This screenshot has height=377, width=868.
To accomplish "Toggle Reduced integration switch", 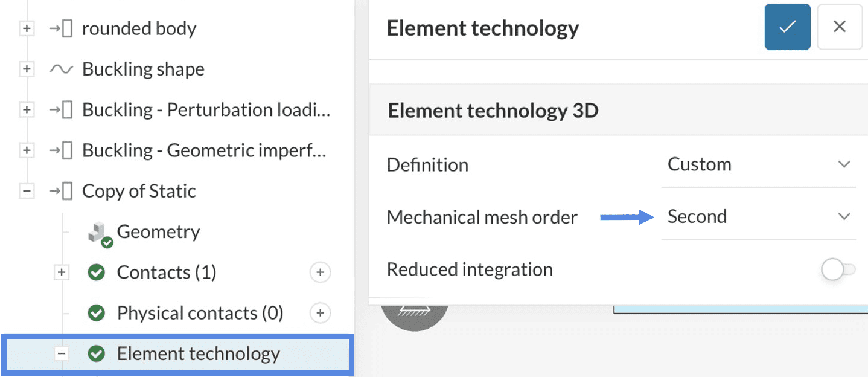I will click(x=838, y=269).
